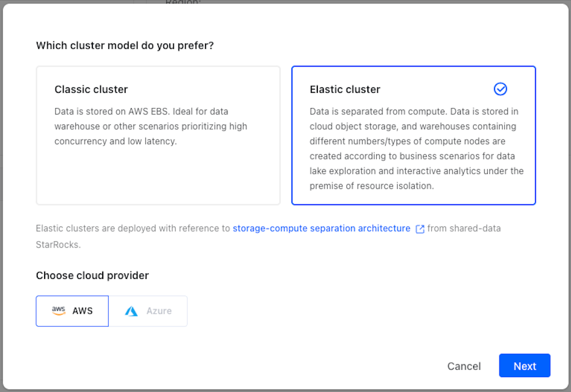Screen dimensions: 571x392
Task: Click the "Choose cloud provider" label
Action: [92, 275]
